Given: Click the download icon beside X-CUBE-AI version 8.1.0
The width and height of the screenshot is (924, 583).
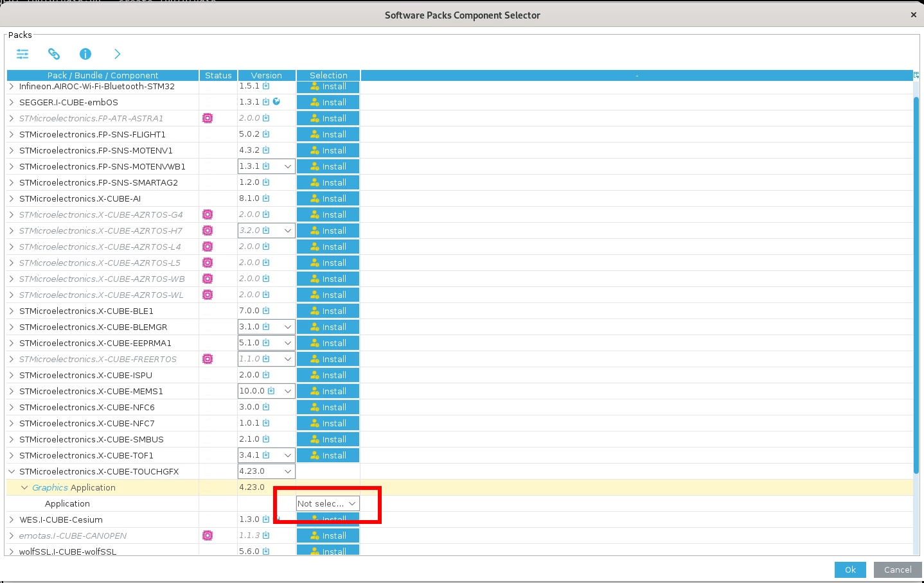Looking at the screenshot, I should [x=266, y=198].
